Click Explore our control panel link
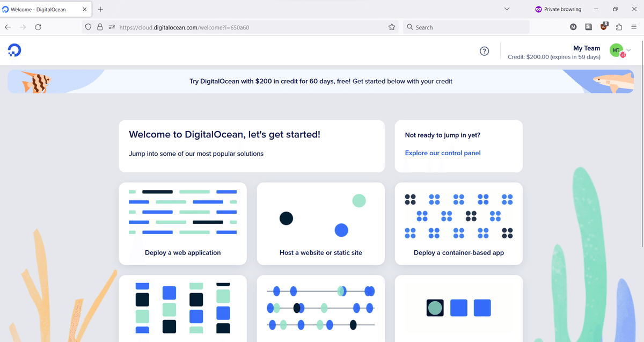Viewport: 644px width, 342px height. click(443, 153)
